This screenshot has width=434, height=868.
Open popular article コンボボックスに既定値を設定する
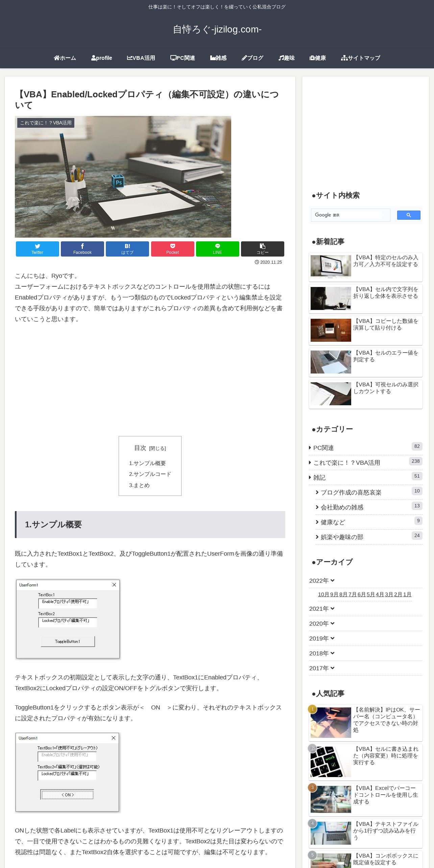point(366,860)
